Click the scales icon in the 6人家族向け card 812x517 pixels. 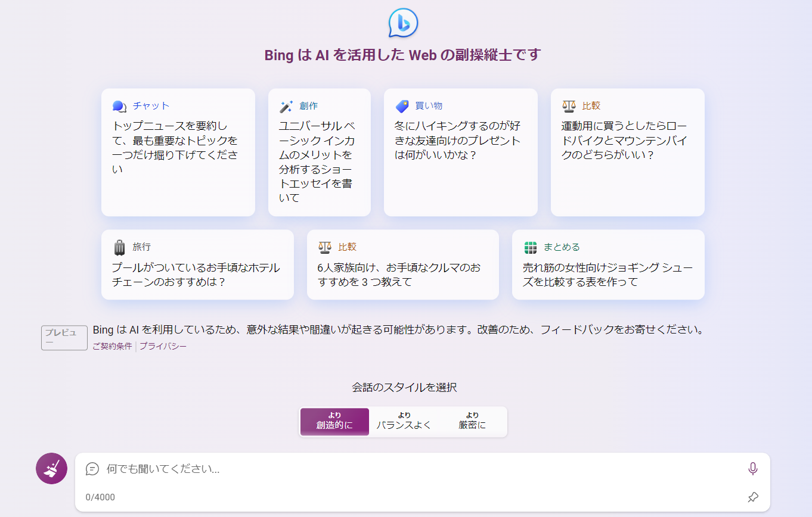pyautogui.click(x=325, y=247)
